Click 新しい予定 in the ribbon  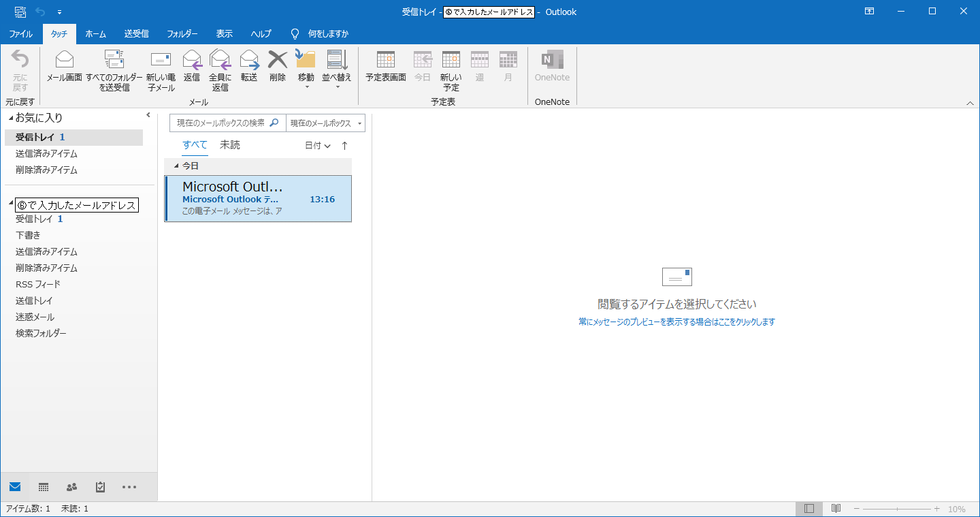click(451, 70)
